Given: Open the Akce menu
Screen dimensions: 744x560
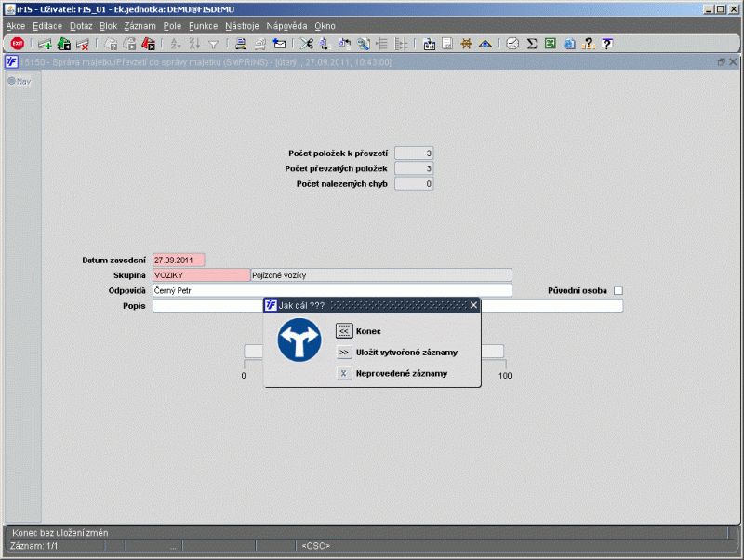Looking at the screenshot, I should [x=16, y=26].
